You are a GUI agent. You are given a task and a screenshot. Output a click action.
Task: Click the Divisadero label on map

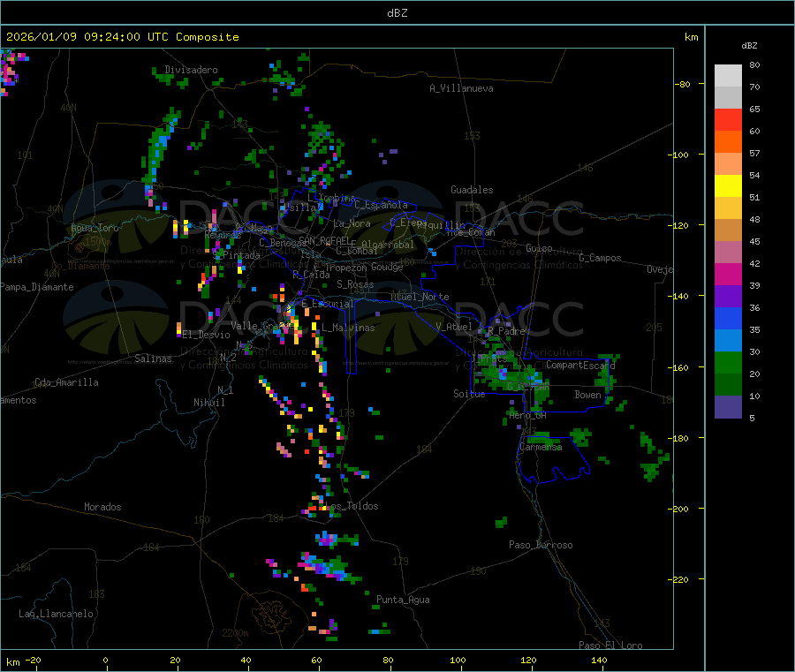(x=191, y=70)
